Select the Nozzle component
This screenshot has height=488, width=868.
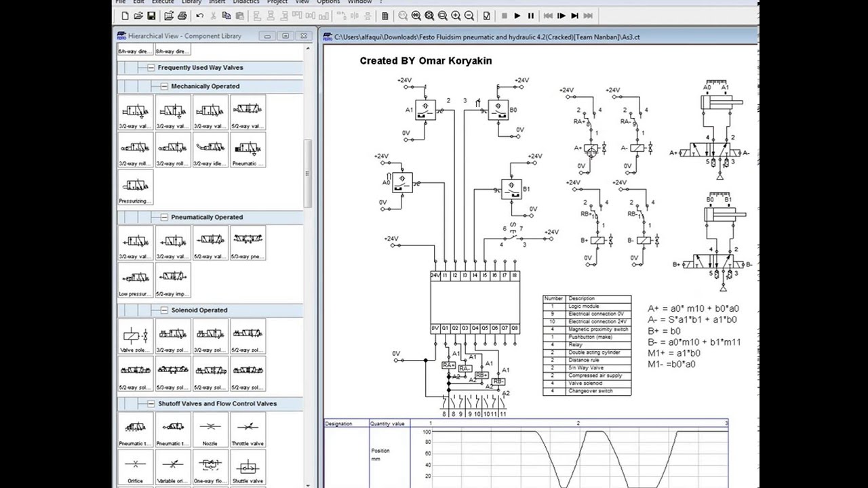(210, 430)
